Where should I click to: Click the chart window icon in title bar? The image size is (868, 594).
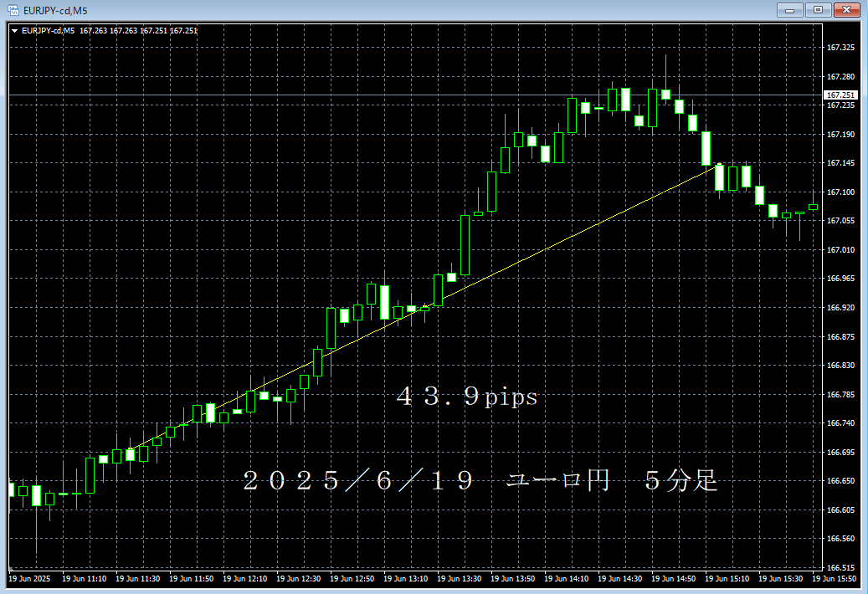click(x=13, y=10)
